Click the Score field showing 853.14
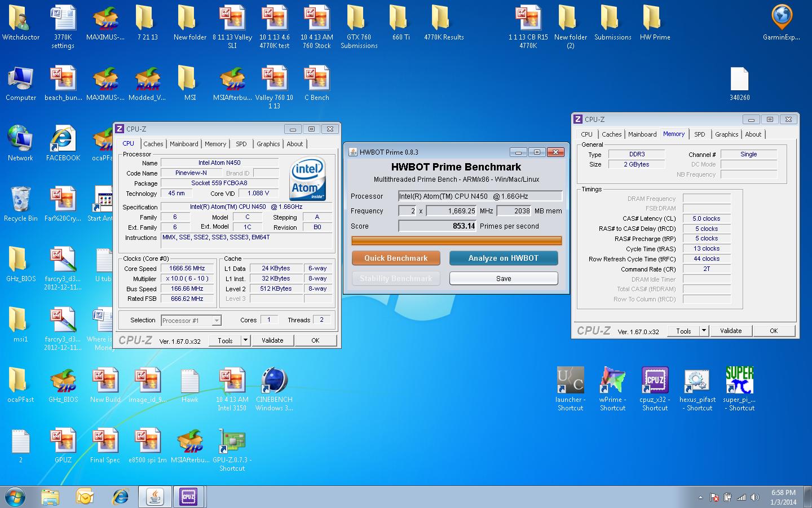812x508 pixels. 437,226
